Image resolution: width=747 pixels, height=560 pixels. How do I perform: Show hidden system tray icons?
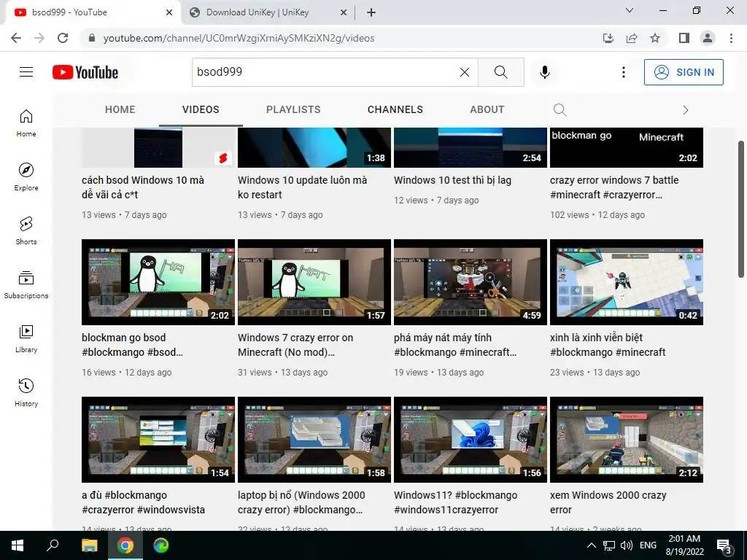click(591, 545)
